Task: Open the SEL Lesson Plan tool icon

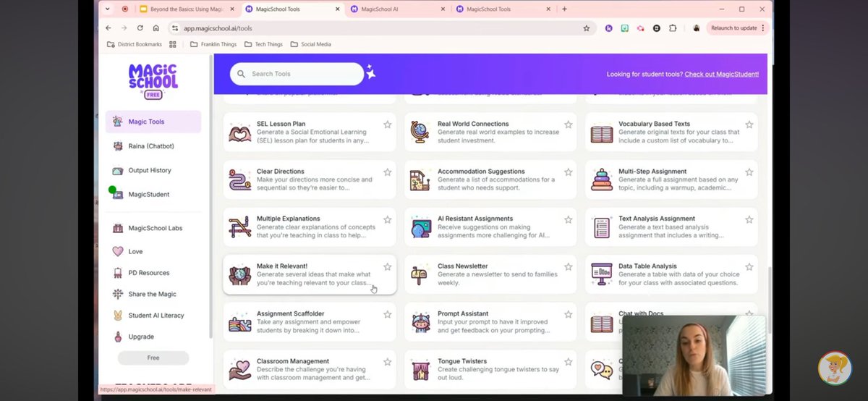Action: point(240,133)
